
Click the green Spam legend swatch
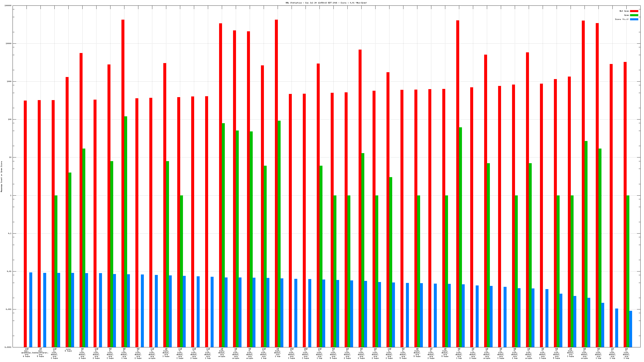coord(634,15)
